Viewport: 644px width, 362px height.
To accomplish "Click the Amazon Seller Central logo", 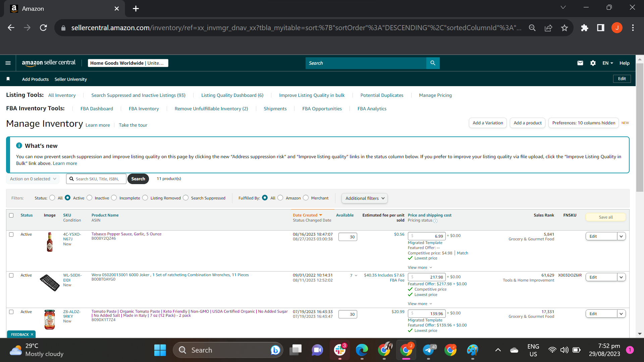I will click(49, 63).
